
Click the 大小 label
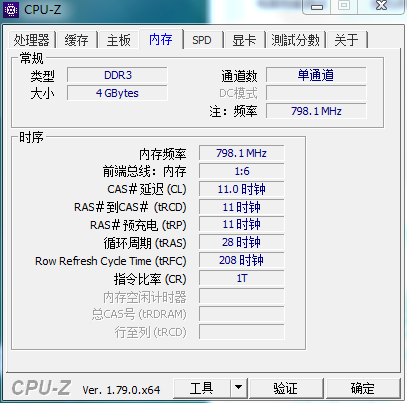[42, 94]
